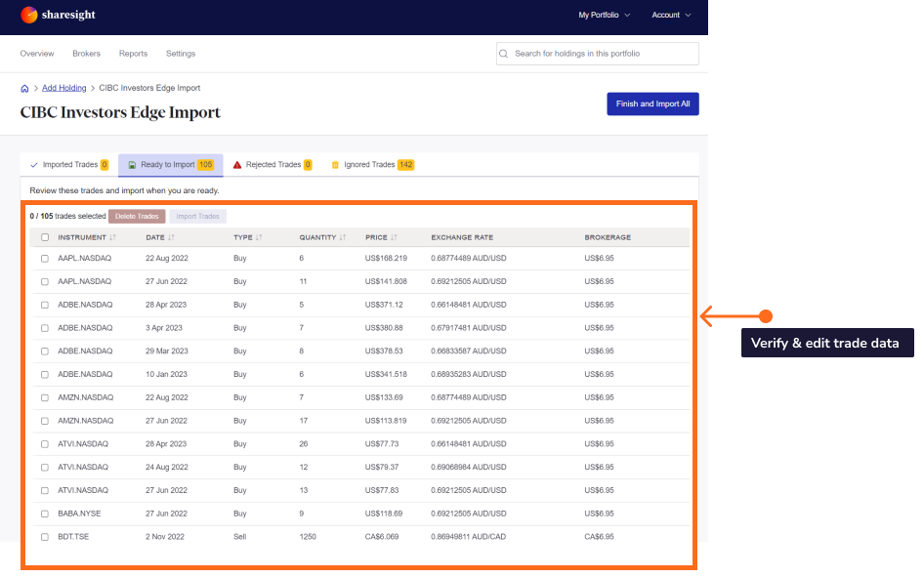Check the BABA.NYSE trade row checkbox

[45, 514]
